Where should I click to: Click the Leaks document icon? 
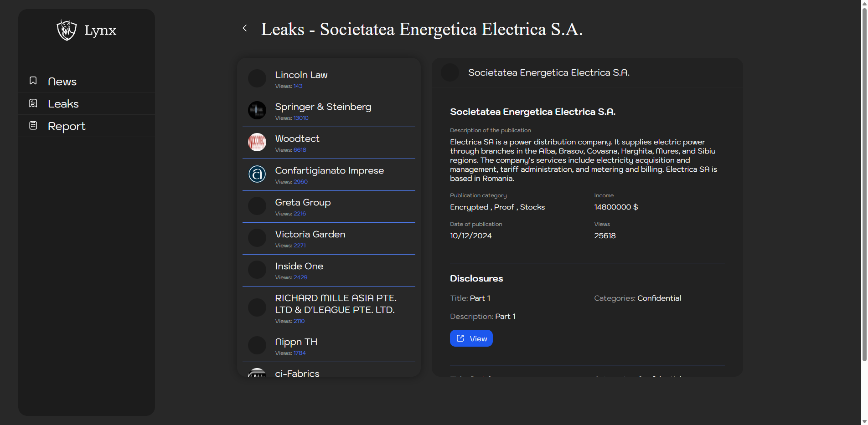point(33,103)
